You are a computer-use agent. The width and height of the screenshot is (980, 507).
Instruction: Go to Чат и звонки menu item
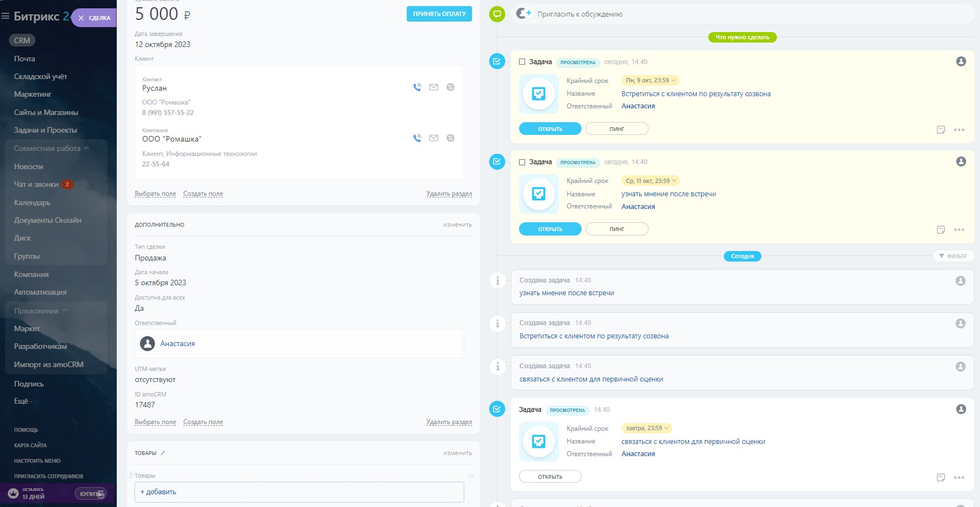(36, 185)
